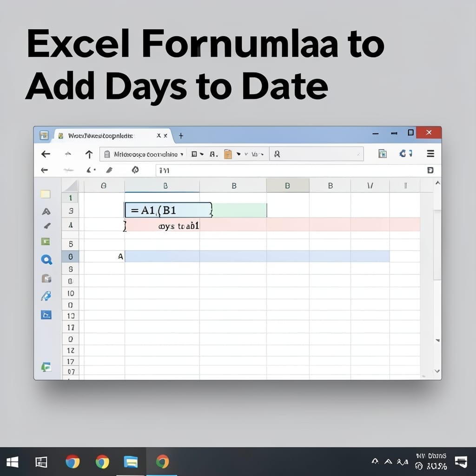Open the Windows Start menu
The height and width of the screenshot is (476, 476).
click(x=13, y=462)
